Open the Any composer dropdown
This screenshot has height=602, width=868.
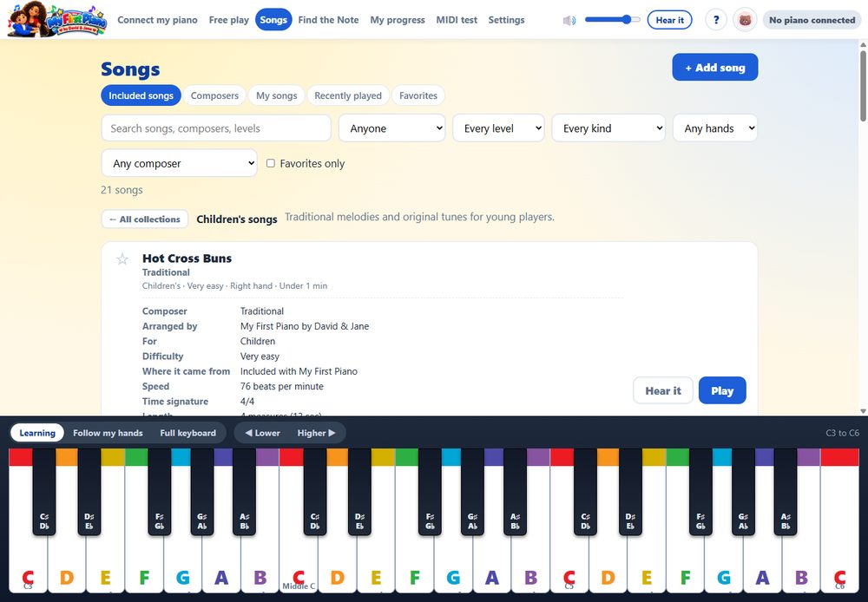(x=180, y=163)
